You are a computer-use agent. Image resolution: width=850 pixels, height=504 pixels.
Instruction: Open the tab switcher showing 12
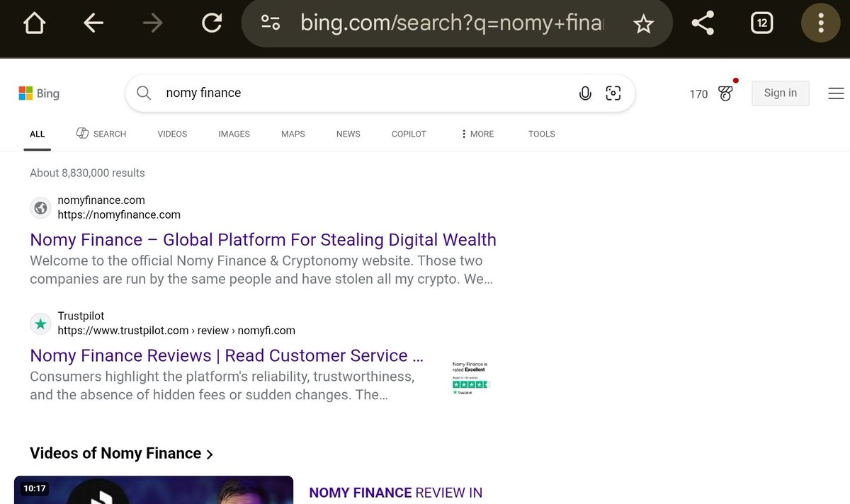point(761,23)
